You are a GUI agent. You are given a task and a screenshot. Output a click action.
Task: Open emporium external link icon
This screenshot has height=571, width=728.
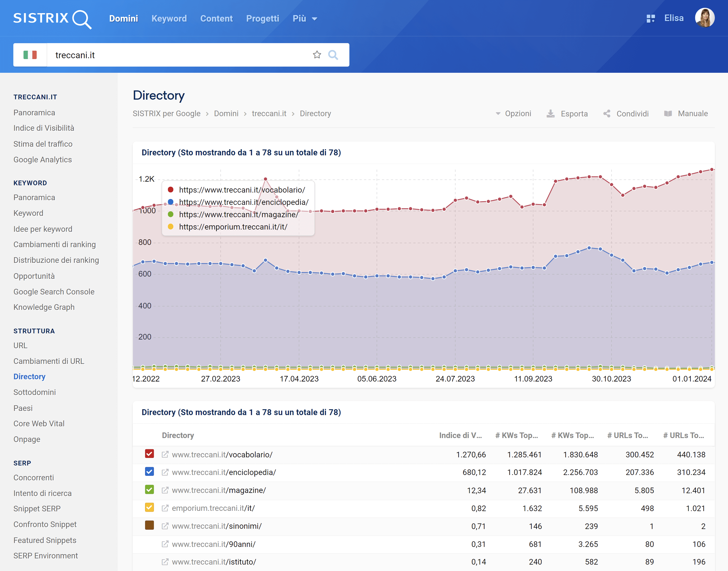pyautogui.click(x=165, y=508)
